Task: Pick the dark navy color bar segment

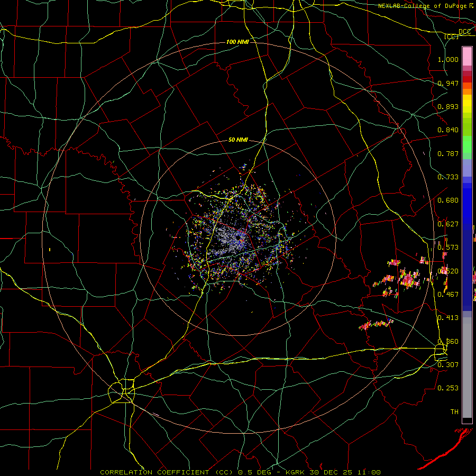Action: tap(467, 270)
